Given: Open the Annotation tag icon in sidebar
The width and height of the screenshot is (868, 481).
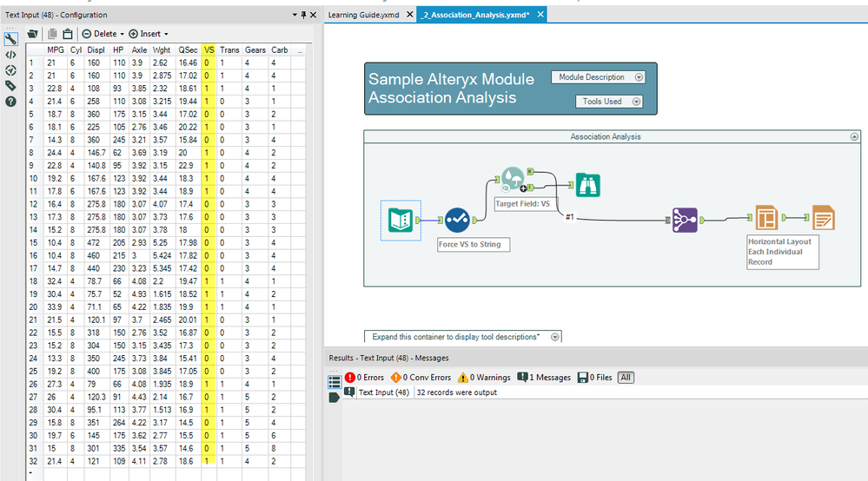Looking at the screenshot, I should click(x=10, y=86).
